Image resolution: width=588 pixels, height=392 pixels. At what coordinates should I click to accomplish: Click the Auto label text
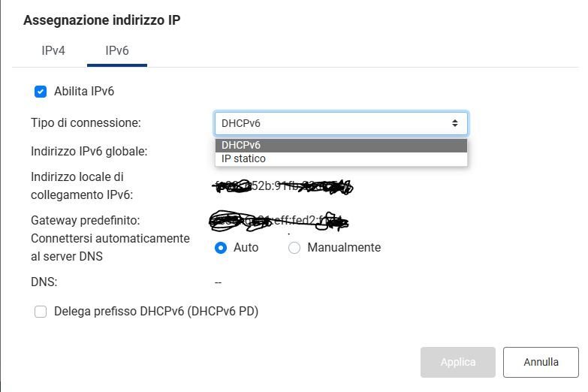(246, 248)
